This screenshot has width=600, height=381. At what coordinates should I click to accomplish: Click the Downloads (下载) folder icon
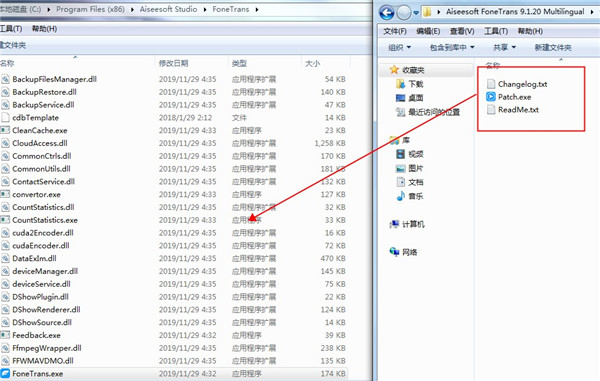(x=400, y=84)
